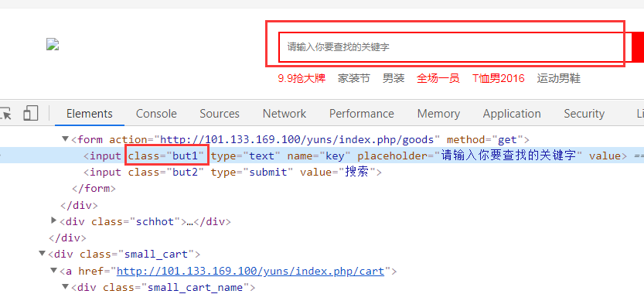The width and height of the screenshot is (644, 294).
Task: Click the placeholder attribute value text
Action: click(509, 156)
